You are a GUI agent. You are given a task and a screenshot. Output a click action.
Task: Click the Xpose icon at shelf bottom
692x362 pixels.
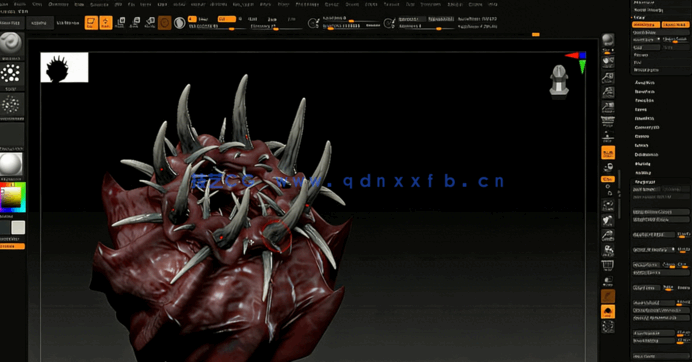pos(608,327)
